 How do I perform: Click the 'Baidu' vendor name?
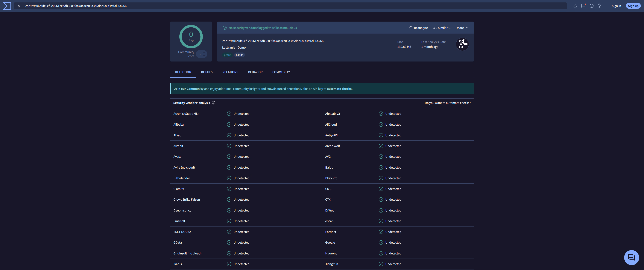tap(329, 168)
